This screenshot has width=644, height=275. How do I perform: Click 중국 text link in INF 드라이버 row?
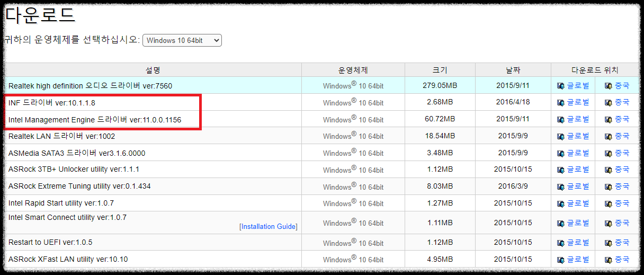coord(622,102)
